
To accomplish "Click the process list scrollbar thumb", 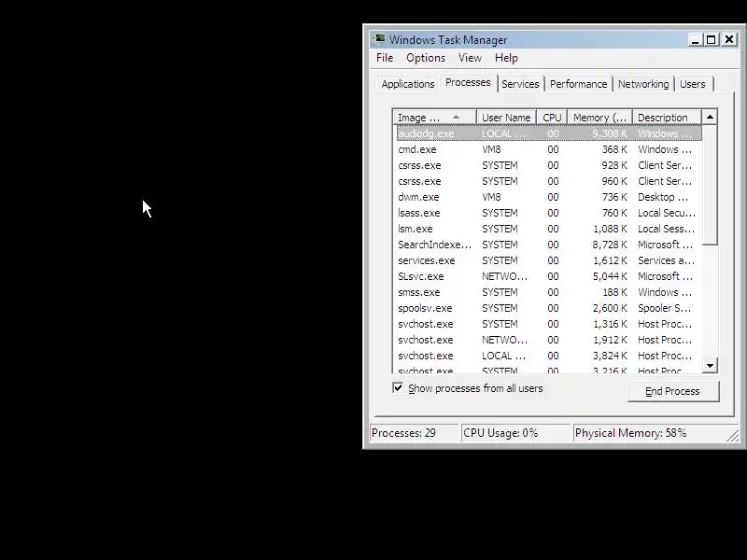I will [x=710, y=185].
